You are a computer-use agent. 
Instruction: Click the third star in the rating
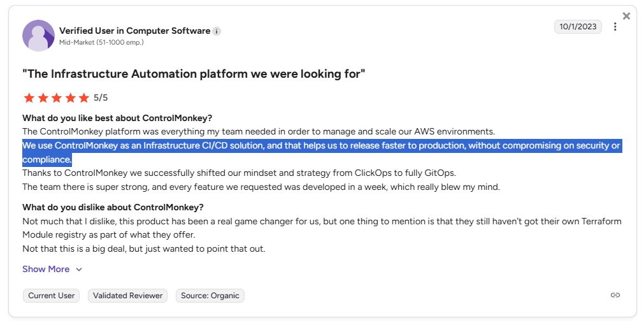[56, 97]
